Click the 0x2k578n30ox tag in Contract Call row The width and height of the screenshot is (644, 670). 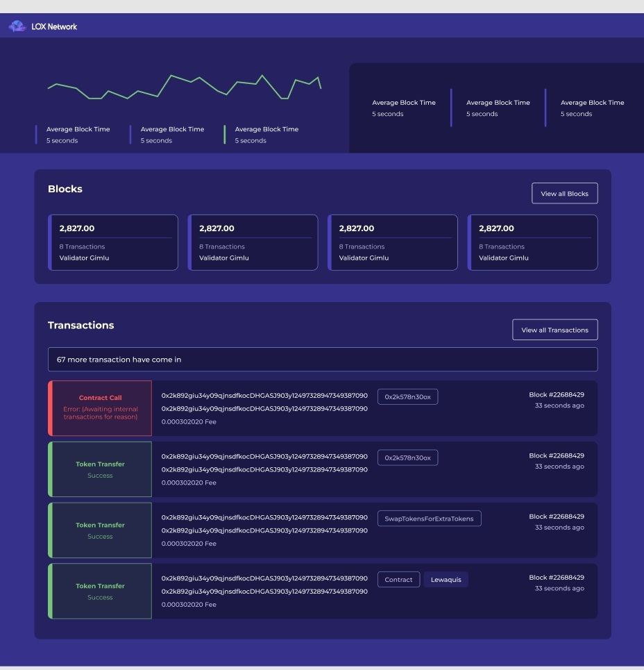pyautogui.click(x=407, y=397)
